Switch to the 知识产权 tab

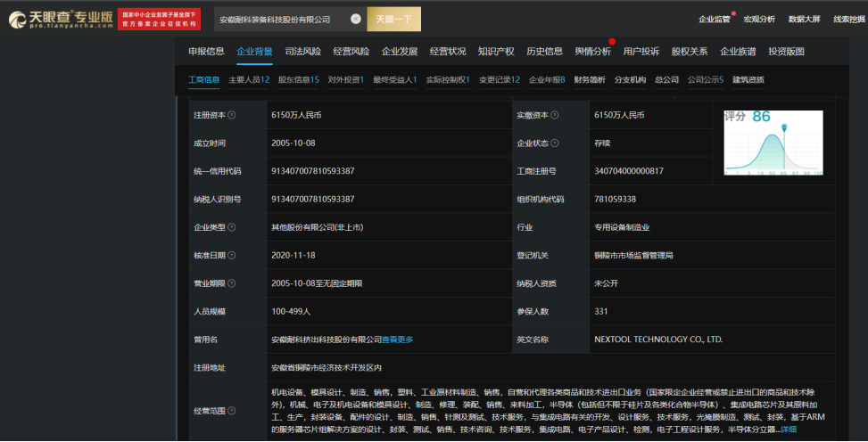click(496, 52)
